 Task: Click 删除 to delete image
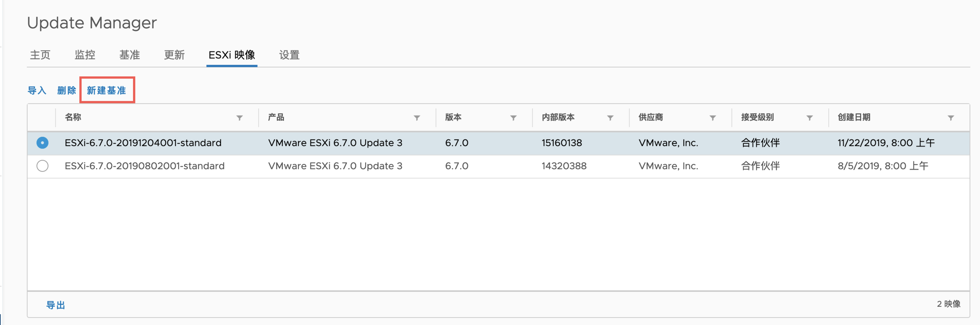(x=67, y=91)
